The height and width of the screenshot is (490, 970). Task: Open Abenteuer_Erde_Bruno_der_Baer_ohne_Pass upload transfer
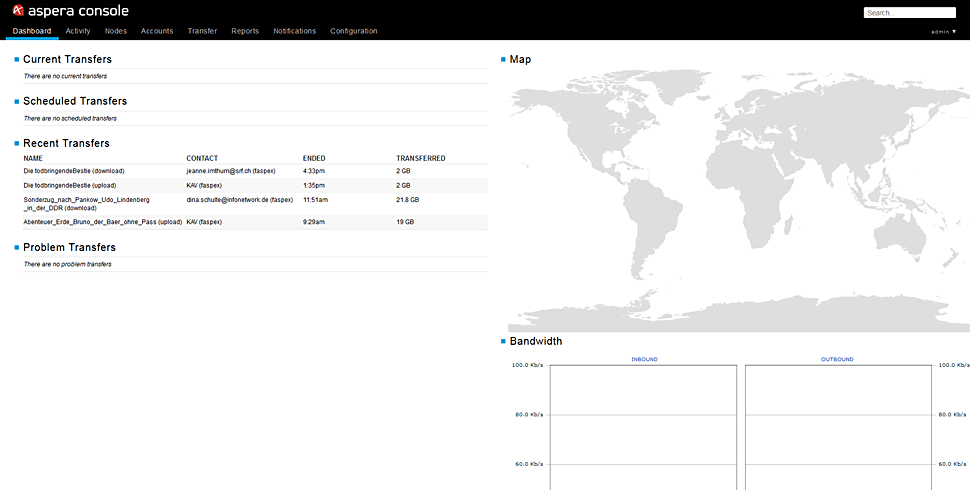point(102,222)
